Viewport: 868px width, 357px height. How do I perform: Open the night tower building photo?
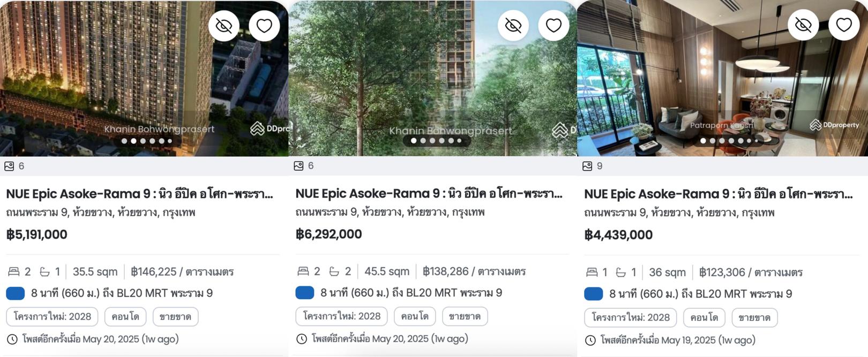[x=144, y=78]
